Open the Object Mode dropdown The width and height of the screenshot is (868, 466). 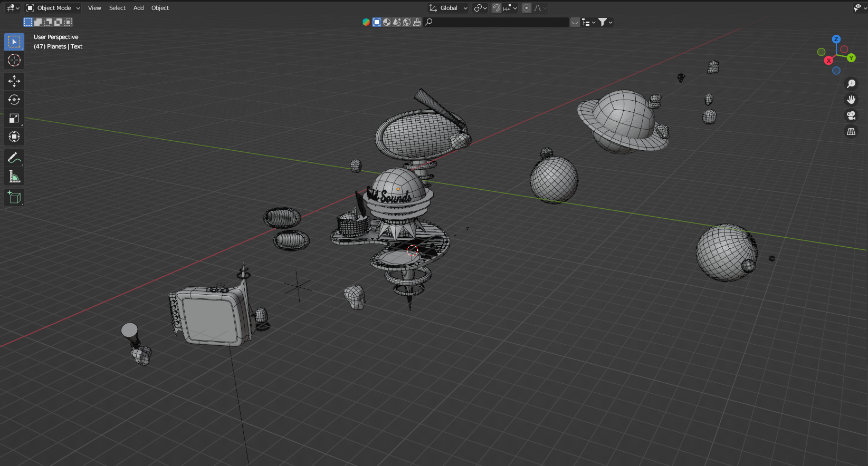coord(53,8)
